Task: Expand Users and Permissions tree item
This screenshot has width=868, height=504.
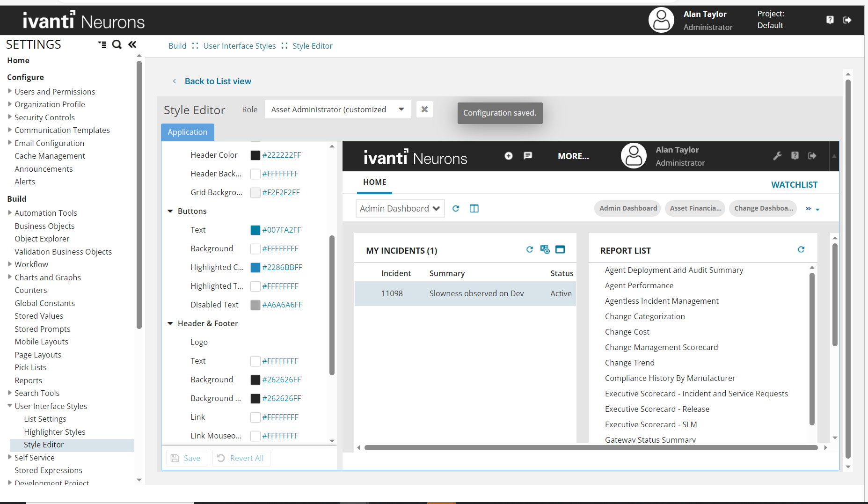Action: coord(10,91)
